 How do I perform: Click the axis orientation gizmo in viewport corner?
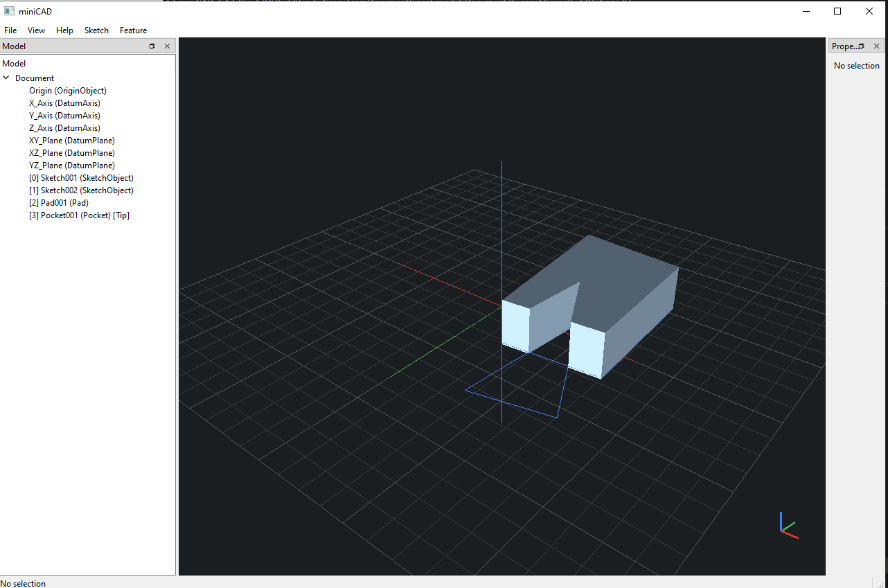[788, 526]
